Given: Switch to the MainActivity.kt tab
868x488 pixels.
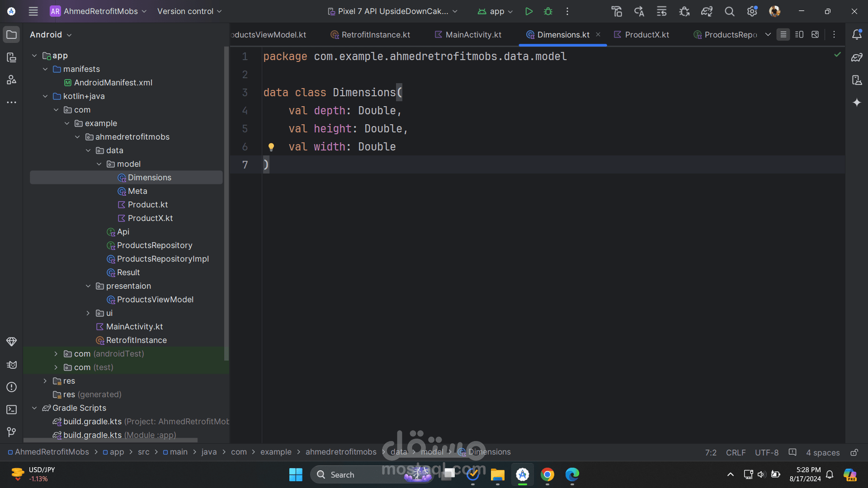Looking at the screenshot, I should point(473,35).
